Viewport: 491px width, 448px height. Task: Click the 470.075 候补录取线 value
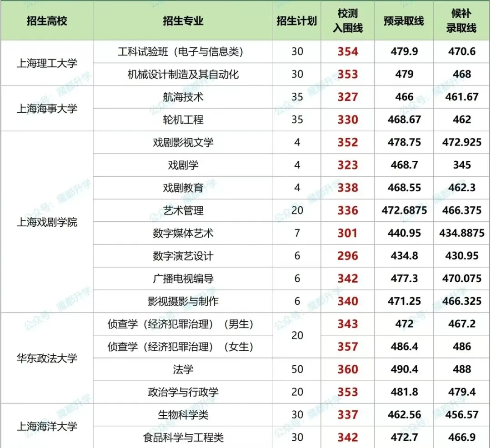point(461,279)
